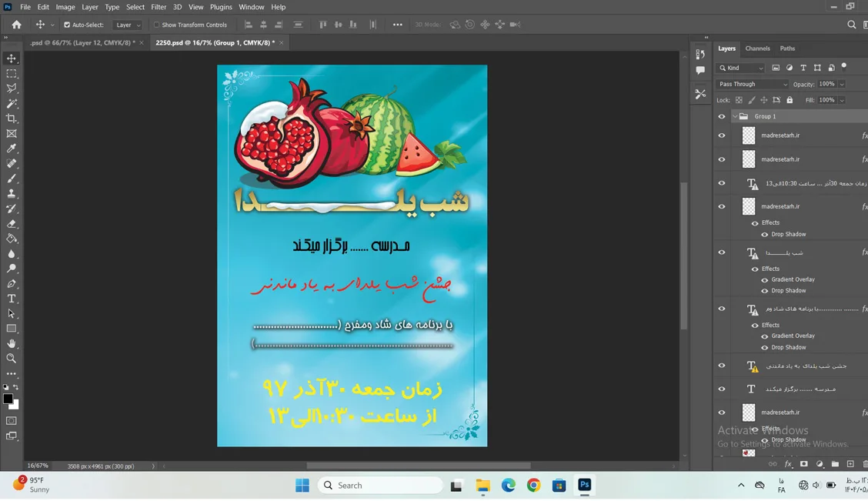Image resolution: width=868 pixels, height=501 pixels.
Task: Click lock transparent pixels icon
Action: (x=739, y=100)
